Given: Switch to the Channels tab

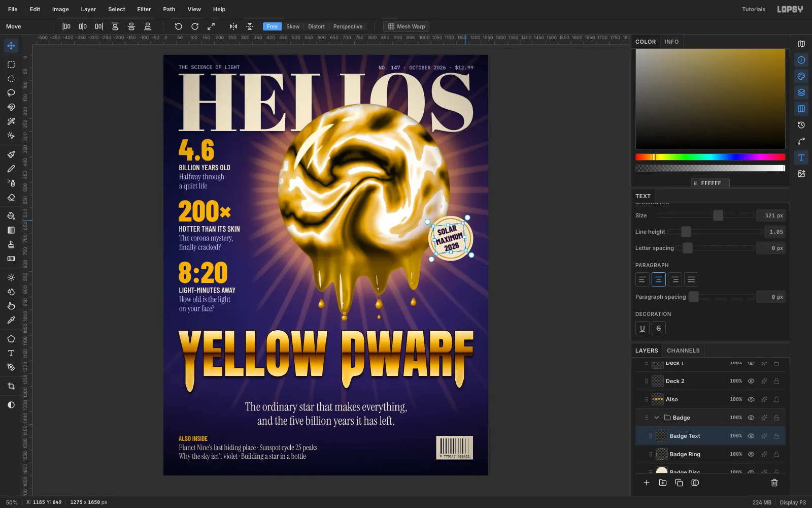Looking at the screenshot, I should point(683,351).
